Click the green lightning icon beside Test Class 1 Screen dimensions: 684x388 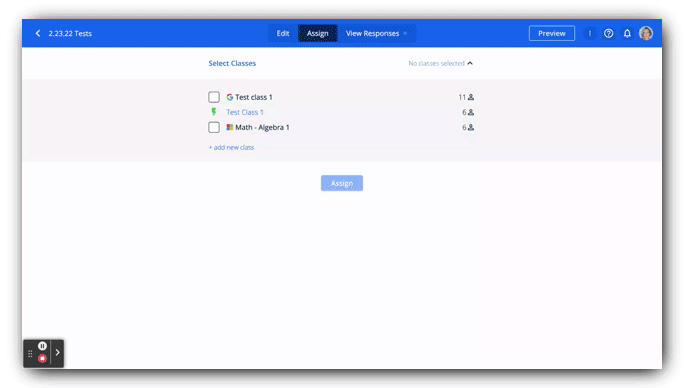pos(214,112)
